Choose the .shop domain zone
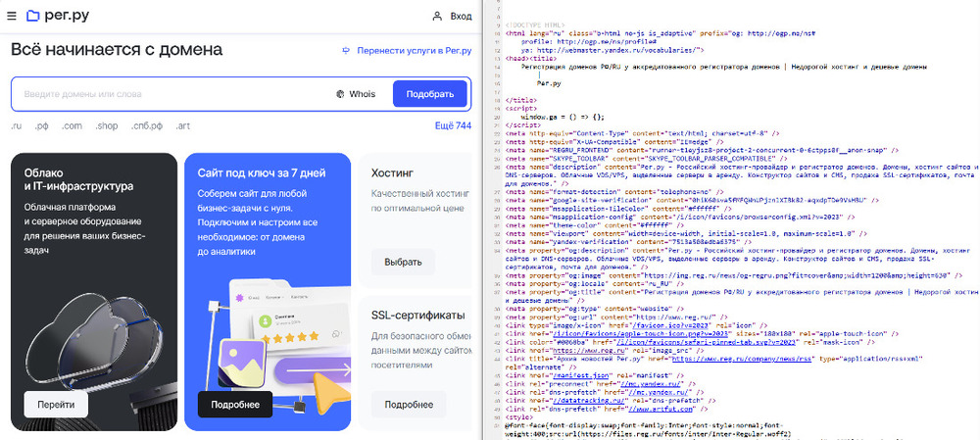Viewport: 980px width, 440px height. click(107, 126)
